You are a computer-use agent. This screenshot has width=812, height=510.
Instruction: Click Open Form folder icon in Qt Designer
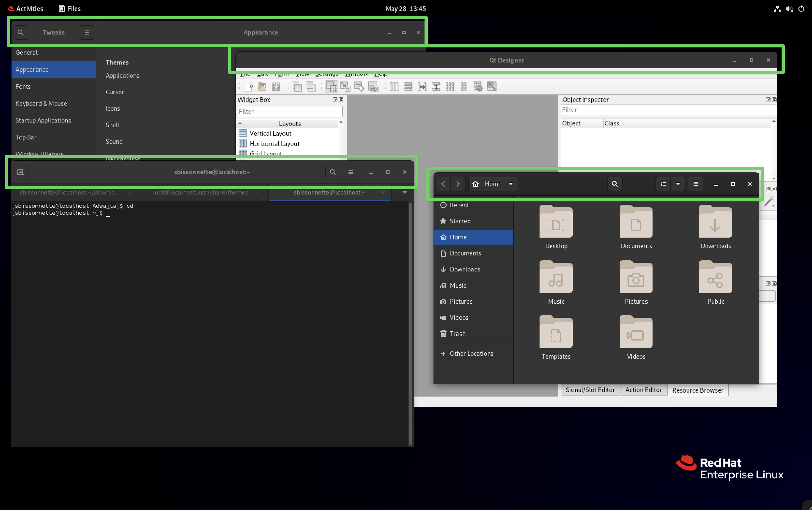click(x=262, y=87)
